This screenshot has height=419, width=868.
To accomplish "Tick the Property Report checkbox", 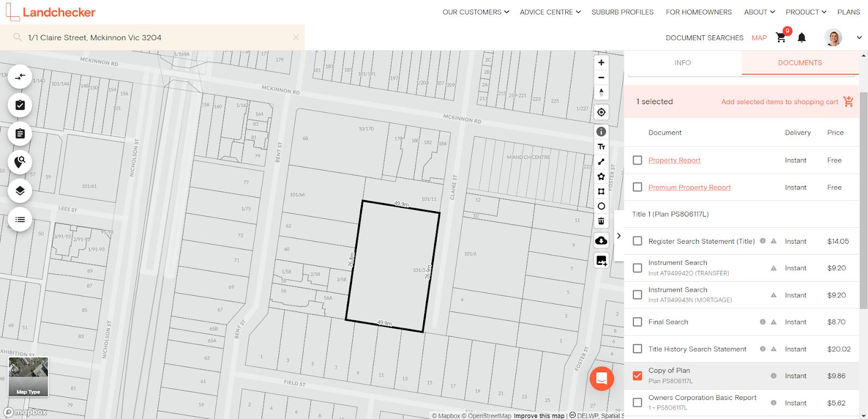I will point(637,160).
